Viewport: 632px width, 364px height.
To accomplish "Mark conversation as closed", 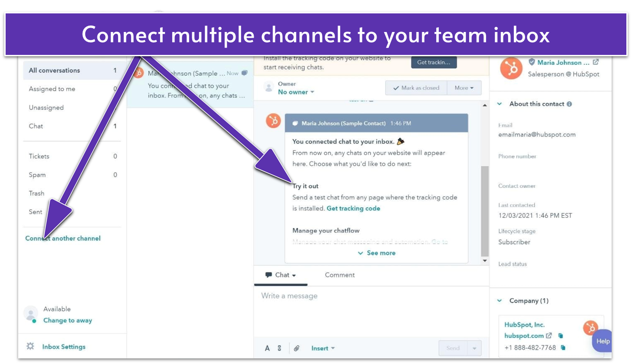I will click(x=416, y=88).
